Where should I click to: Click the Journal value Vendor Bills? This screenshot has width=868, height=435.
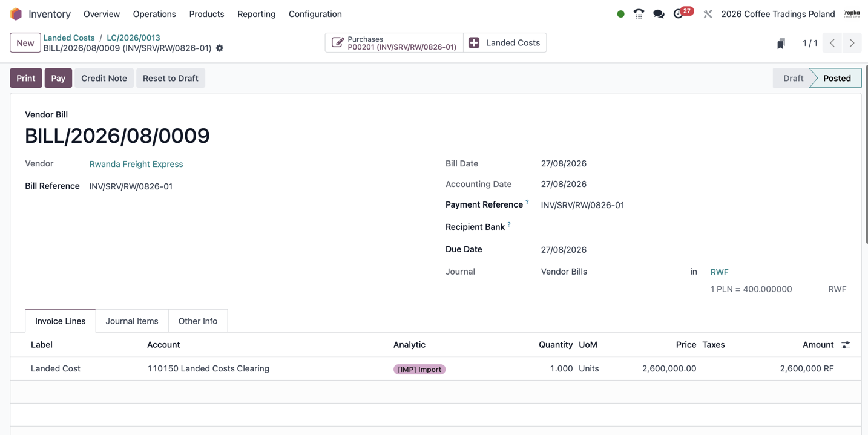click(564, 272)
